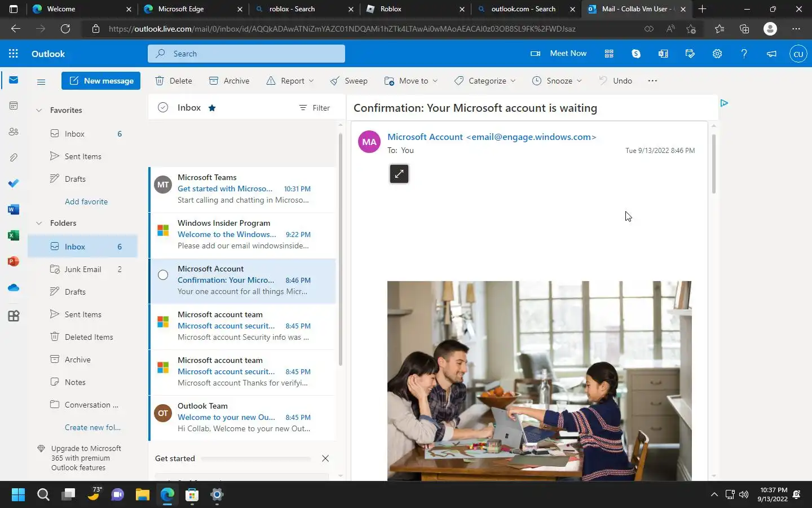Image resolution: width=812 pixels, height=508 pixels.
Task: Open the Help question mark
Action: tap(744, 54)
